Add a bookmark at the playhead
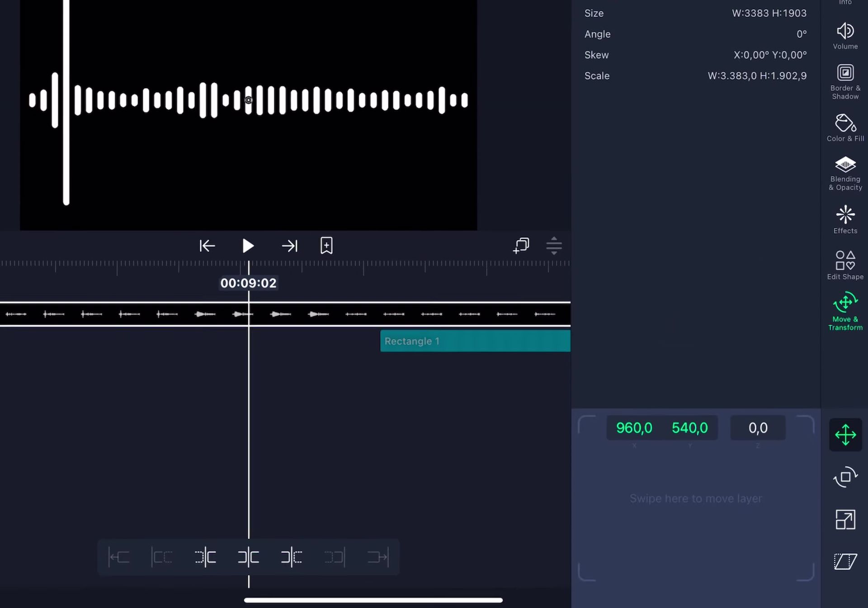The height and width of the screenshot is (608, 868). (326, 246)
